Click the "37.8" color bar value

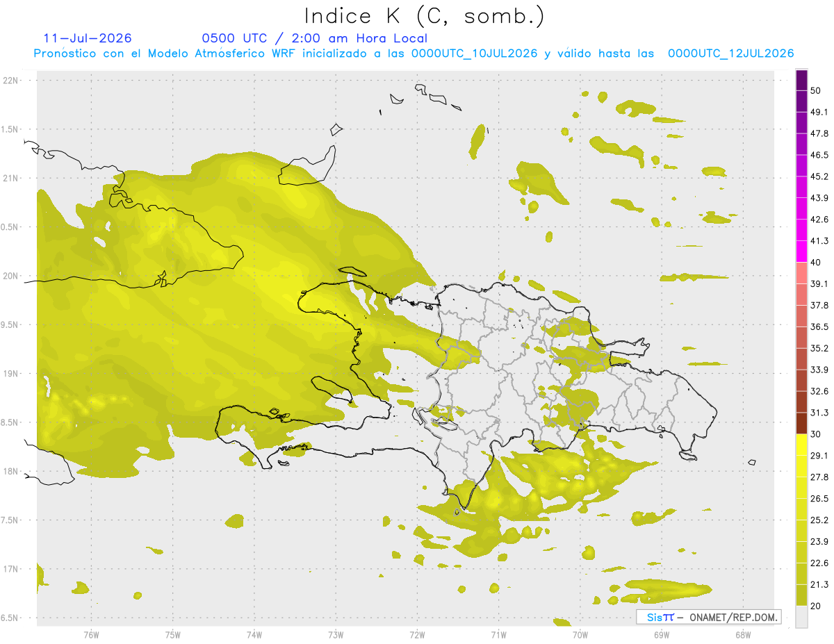pos(819,306)
